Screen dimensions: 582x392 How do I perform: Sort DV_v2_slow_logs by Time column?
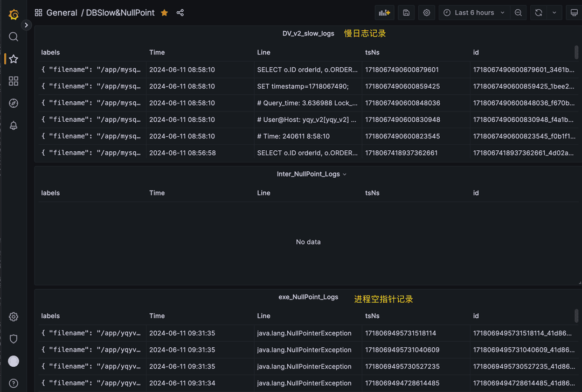[x=157, y=52]
